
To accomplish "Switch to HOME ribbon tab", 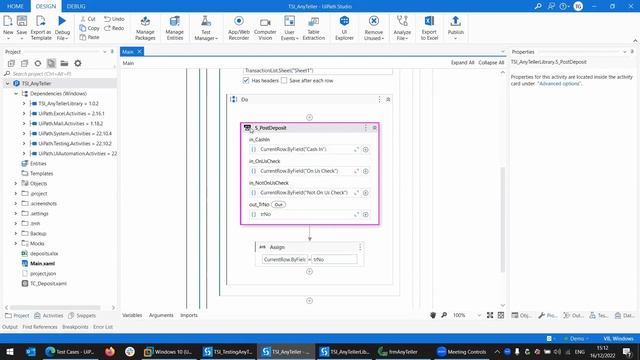I will pos(15,6).
